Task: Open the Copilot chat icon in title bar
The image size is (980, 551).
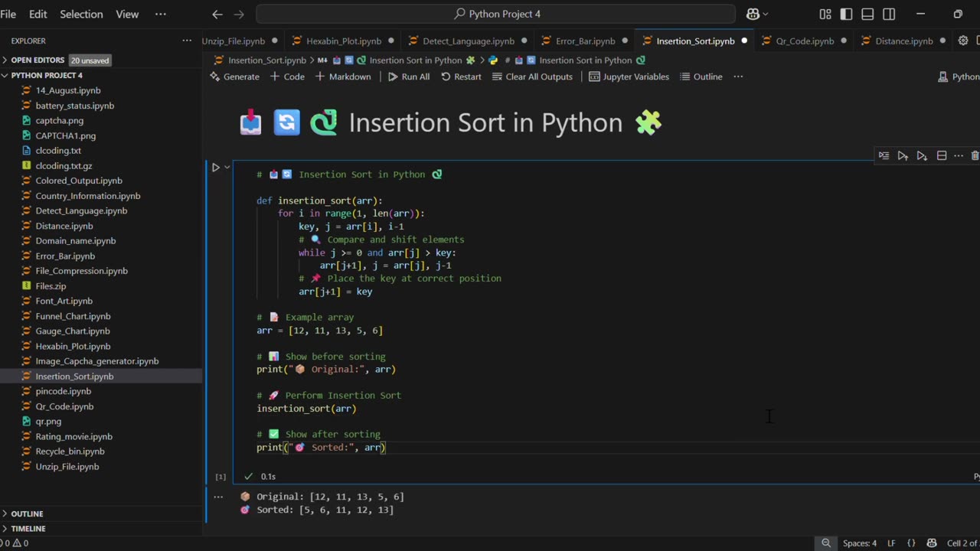Action: click(752, 14)
